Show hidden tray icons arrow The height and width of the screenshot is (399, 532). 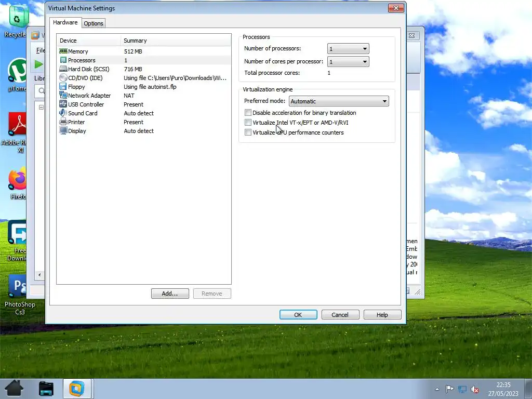pos(437,389)
